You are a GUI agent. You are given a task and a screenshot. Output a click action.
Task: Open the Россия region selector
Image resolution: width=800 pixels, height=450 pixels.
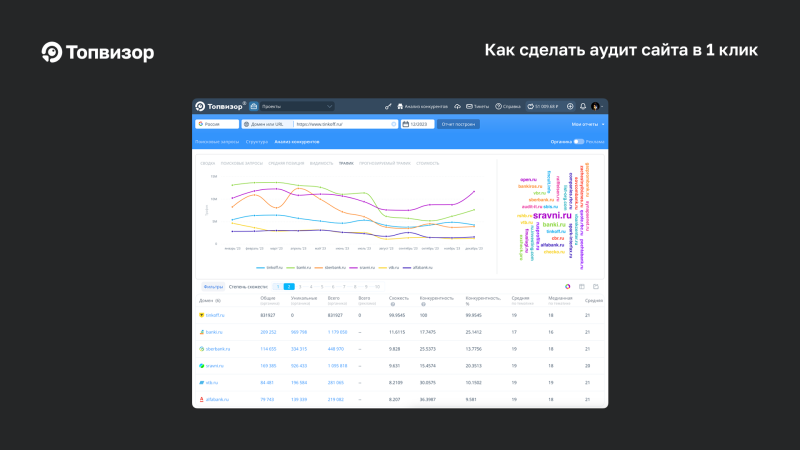[x=217, y=124]
